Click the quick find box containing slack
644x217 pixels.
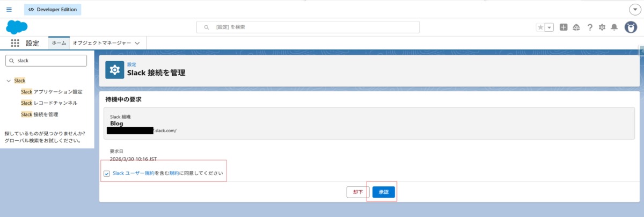click(46, 61)
